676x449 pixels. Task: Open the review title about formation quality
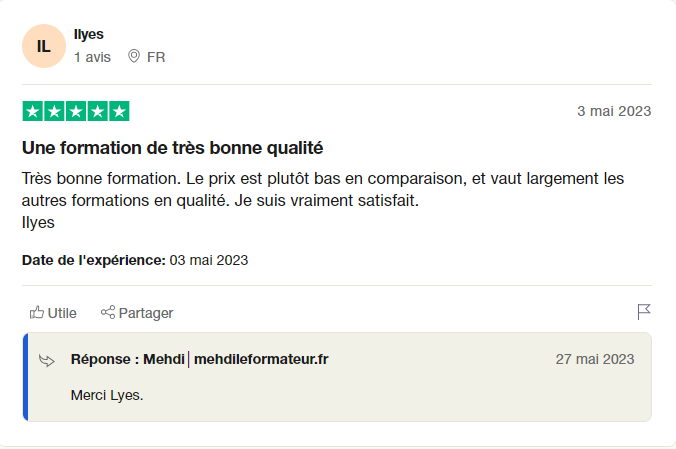click(x=172, y=148)
